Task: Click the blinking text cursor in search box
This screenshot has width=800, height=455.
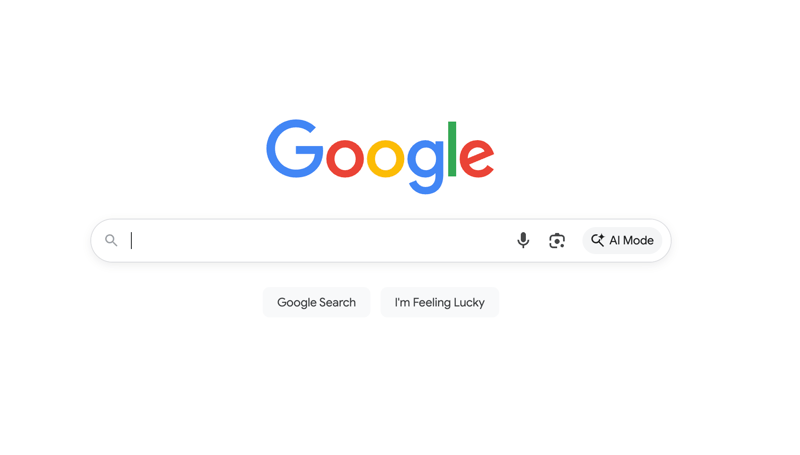Action: [132, 240]
